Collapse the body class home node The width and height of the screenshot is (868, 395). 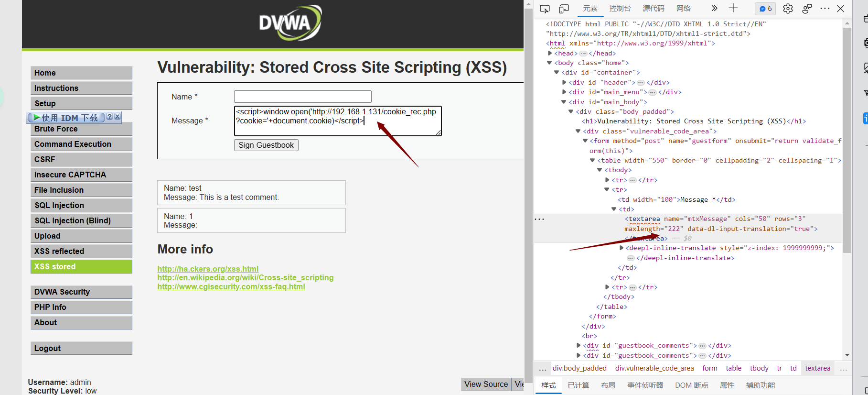point(549,63)
